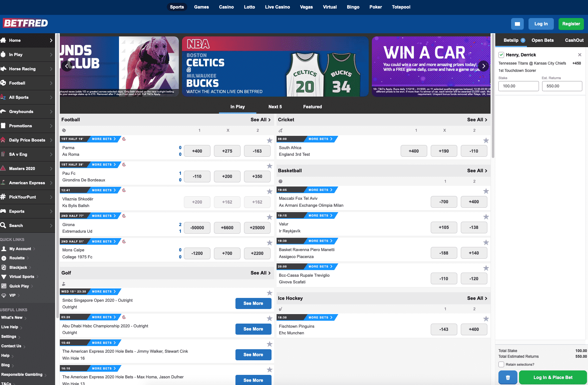Open Totepool in top navigation
588x385 pixels.
click(401, 7)
